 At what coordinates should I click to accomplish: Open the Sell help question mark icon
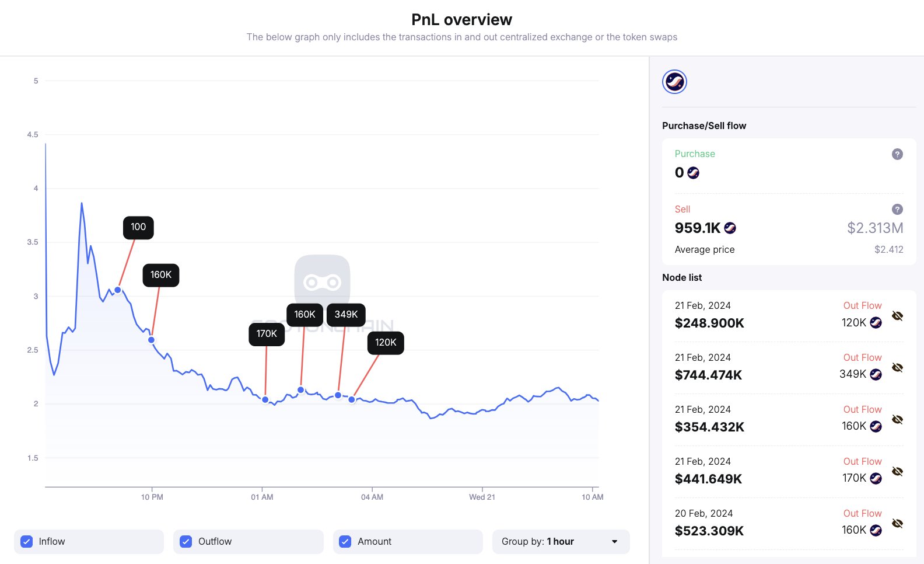click(x=897, y=210)
